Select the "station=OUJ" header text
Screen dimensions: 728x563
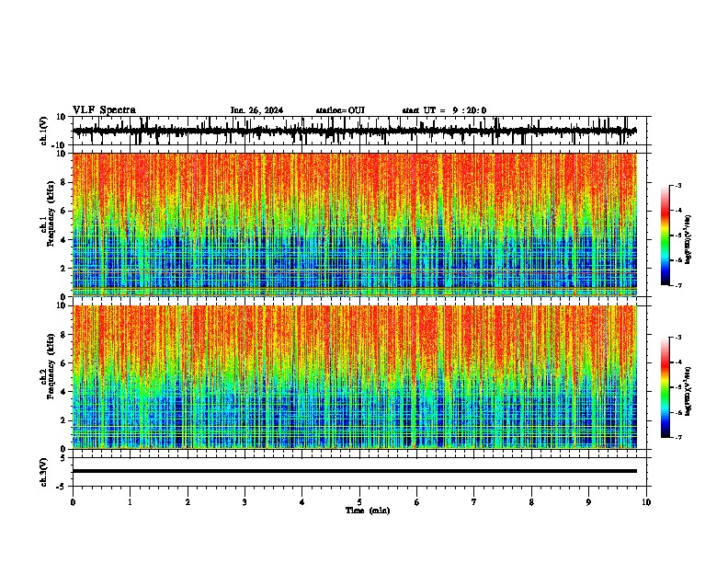point(340,110)
